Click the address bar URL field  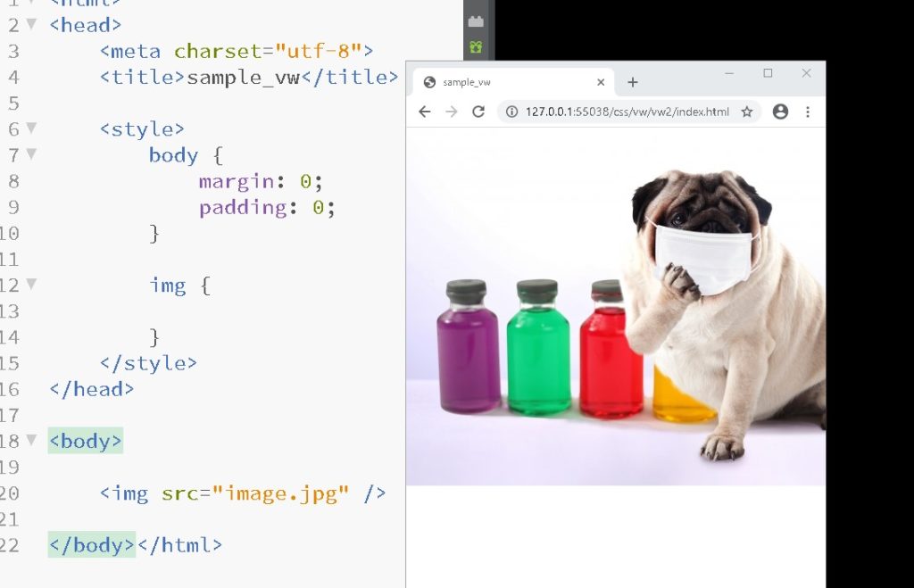(x=627, y=112)
